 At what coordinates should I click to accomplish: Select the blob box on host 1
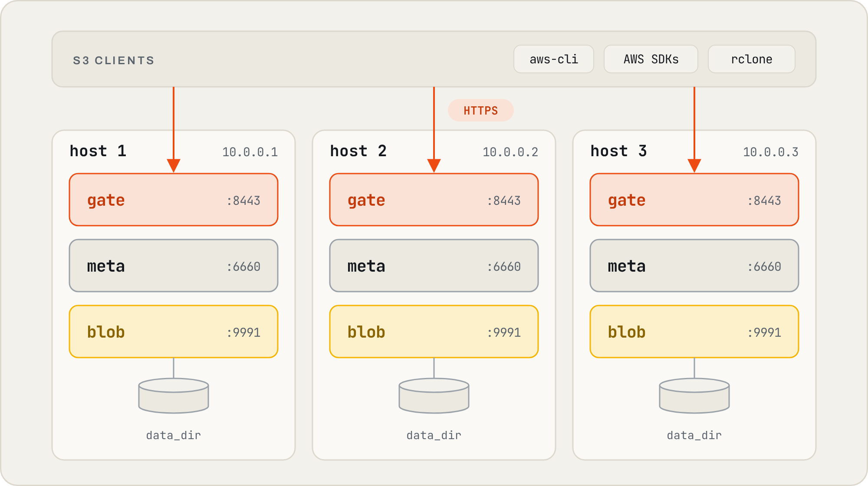coord(174,332)
